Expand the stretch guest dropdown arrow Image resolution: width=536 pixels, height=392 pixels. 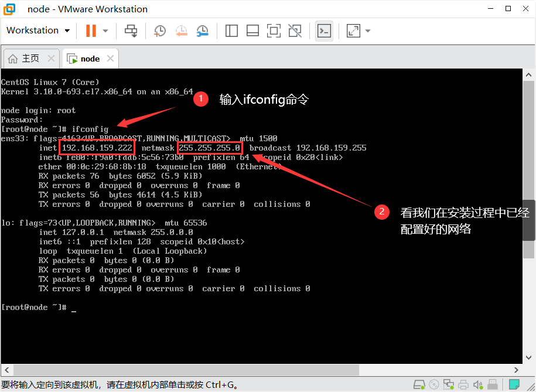[x=368, y=31]
